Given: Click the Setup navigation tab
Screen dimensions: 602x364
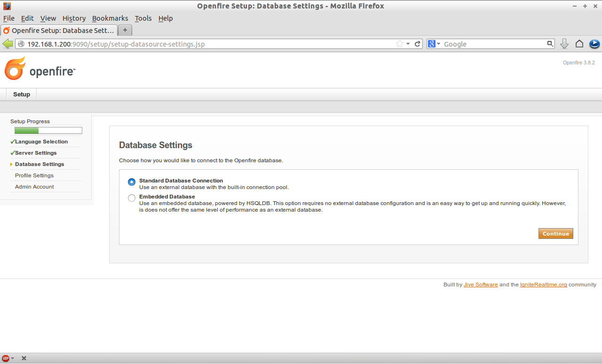Looking at the screenshot, I should coord(22,95).
